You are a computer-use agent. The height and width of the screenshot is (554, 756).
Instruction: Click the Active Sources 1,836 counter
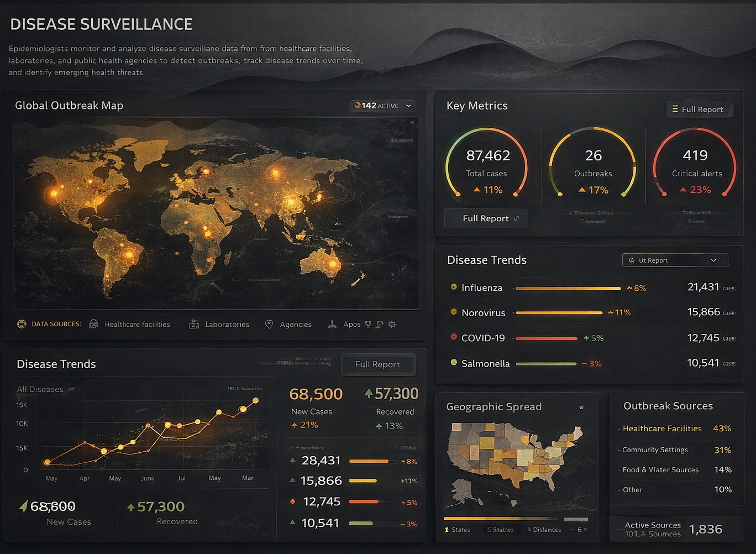click(675, 529)
